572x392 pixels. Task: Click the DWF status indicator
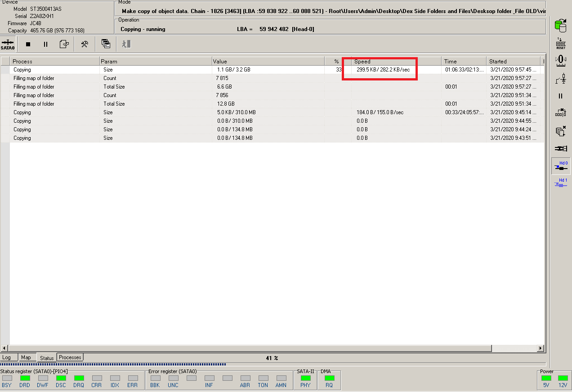(43, 378)
